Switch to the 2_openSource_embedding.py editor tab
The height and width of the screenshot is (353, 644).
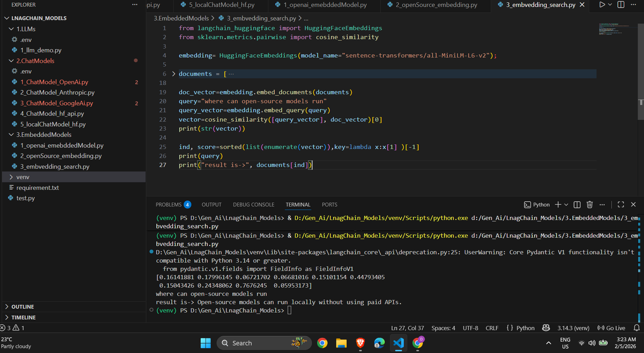coord(436,5)
